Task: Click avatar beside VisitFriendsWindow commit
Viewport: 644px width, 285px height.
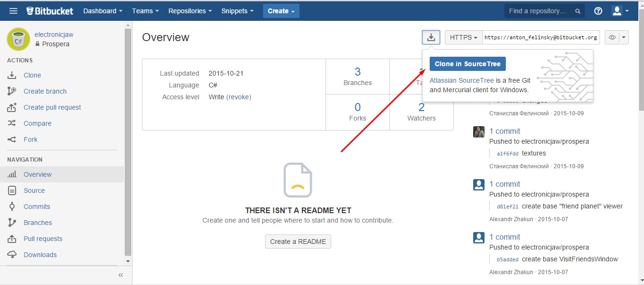Action: tap(479, 238)
